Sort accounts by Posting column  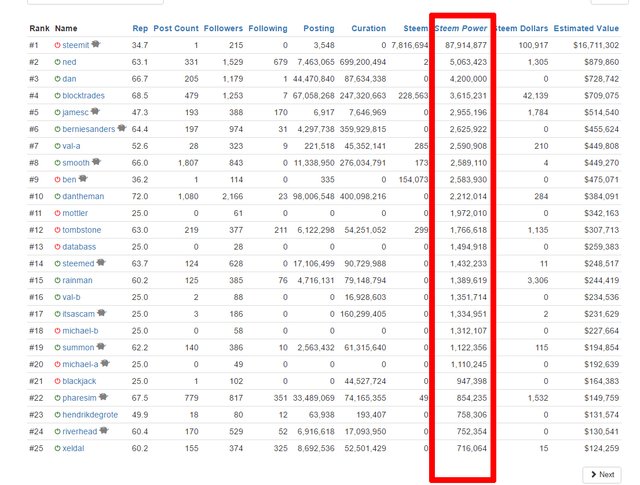[319, 29]
